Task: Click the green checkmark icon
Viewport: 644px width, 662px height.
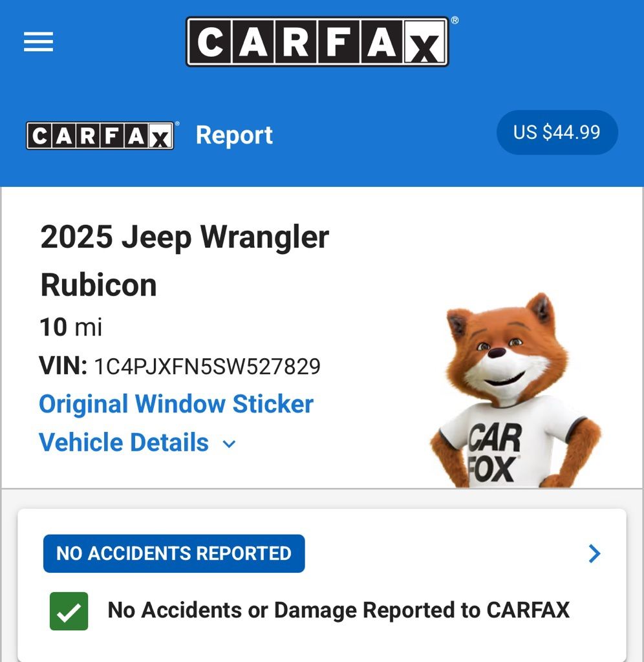Action: pyautogui.click(x=69, y=611)
